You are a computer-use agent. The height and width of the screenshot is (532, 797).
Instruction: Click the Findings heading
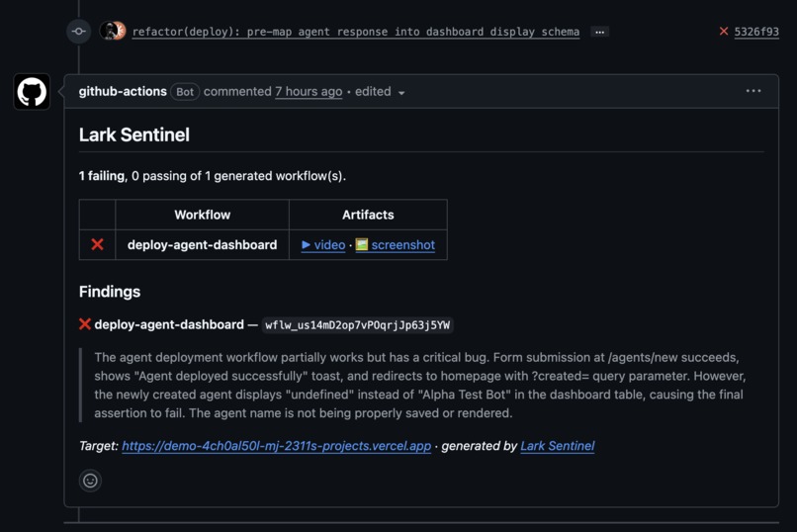[x=110, y=292]
